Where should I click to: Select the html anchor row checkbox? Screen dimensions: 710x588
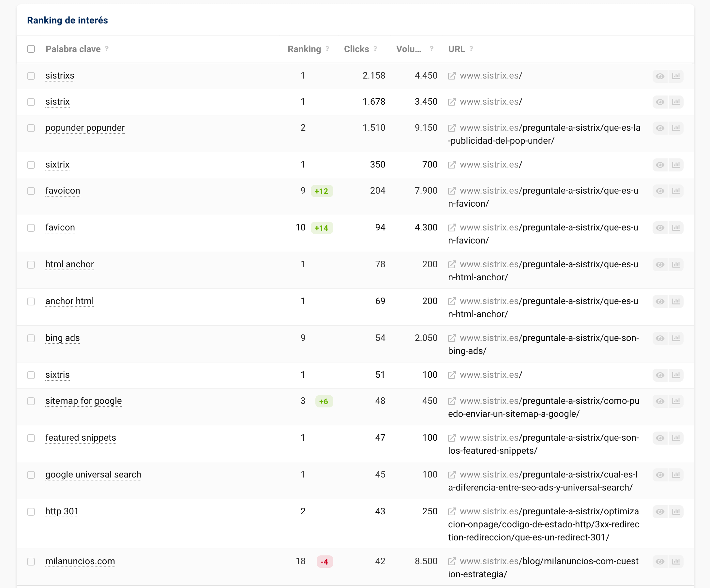31,265
